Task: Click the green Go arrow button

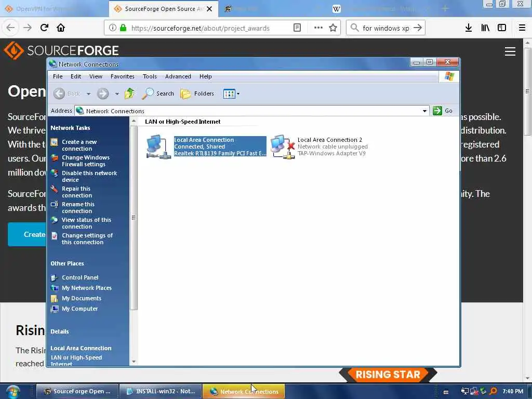Action: tap(437, 111)
